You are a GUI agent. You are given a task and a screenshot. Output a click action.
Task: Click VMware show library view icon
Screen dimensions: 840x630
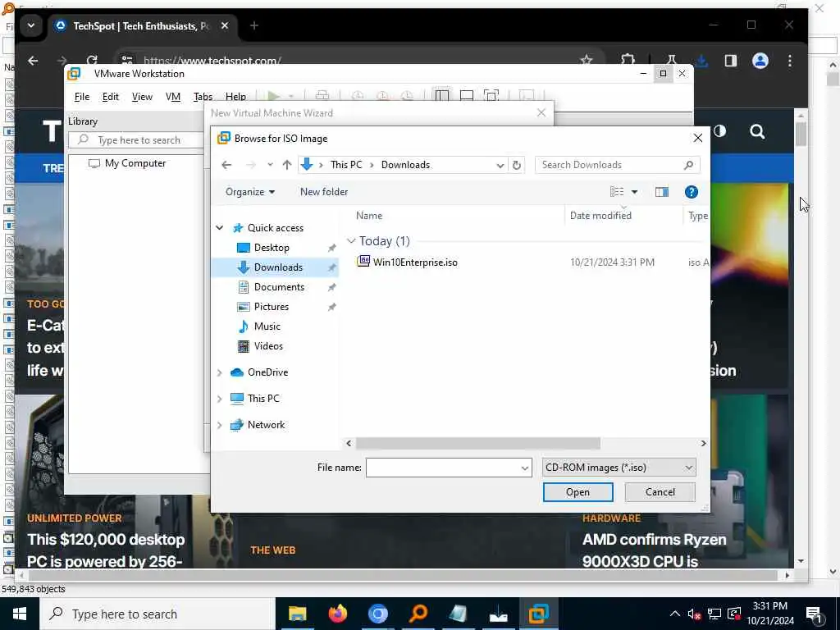pos(442,95)
